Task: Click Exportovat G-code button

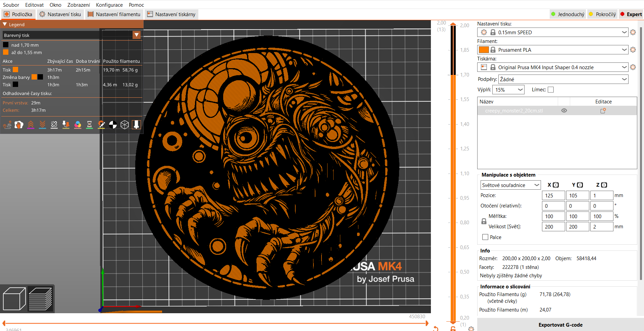Action: pyautogui.click(x=560, y=325)
